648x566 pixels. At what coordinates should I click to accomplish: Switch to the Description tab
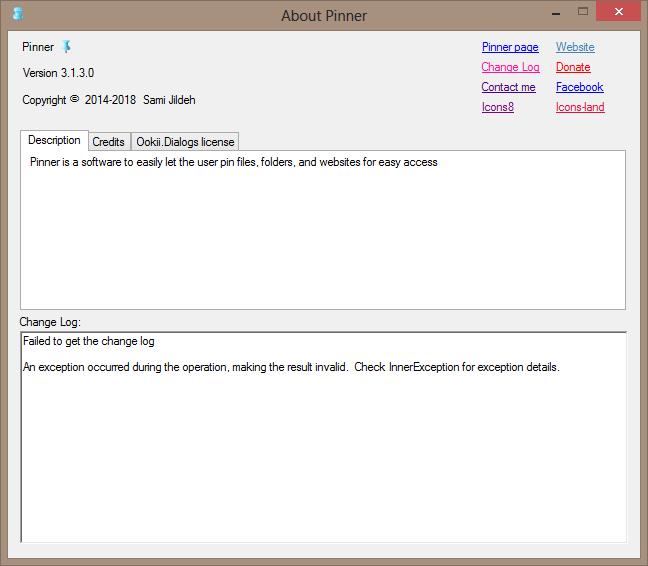point(54,140)
